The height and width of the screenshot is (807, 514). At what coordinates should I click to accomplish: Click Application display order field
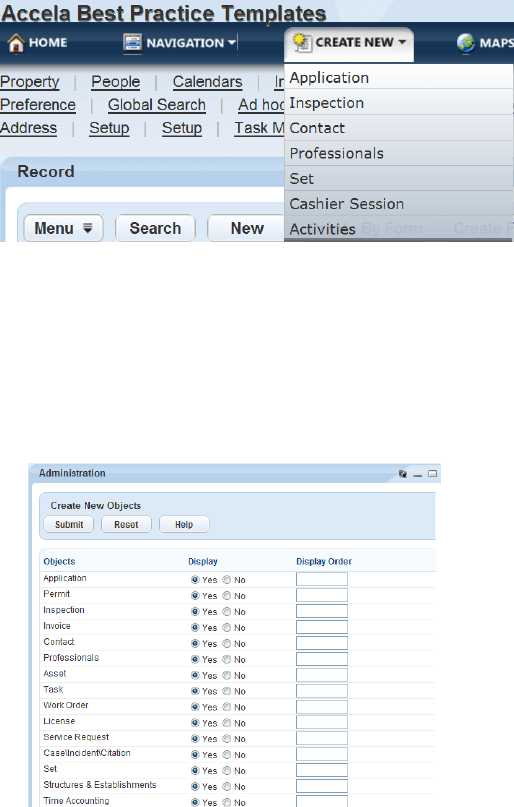click(x=322, y=580)
